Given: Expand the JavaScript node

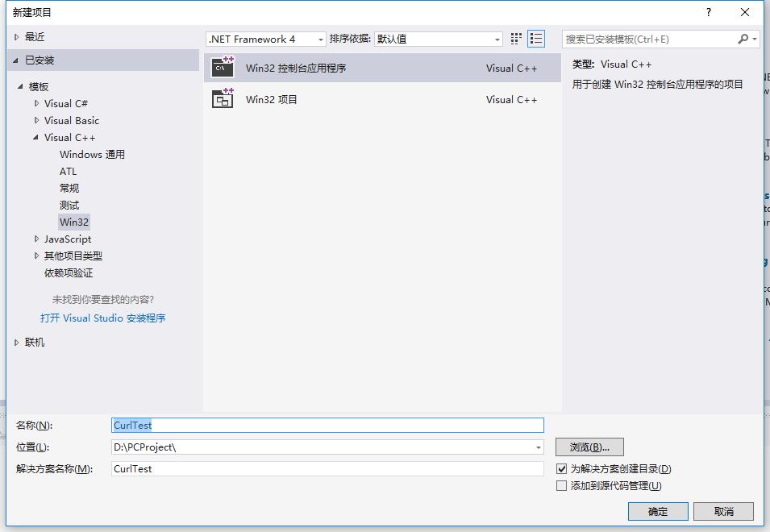Looking at the screenshot, I should pyautogui.click(x=36, y=239).
